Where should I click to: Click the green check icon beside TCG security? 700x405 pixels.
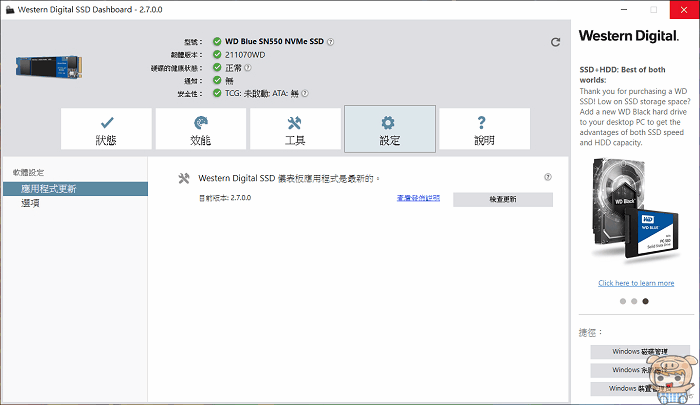click(x=217, y=93)
